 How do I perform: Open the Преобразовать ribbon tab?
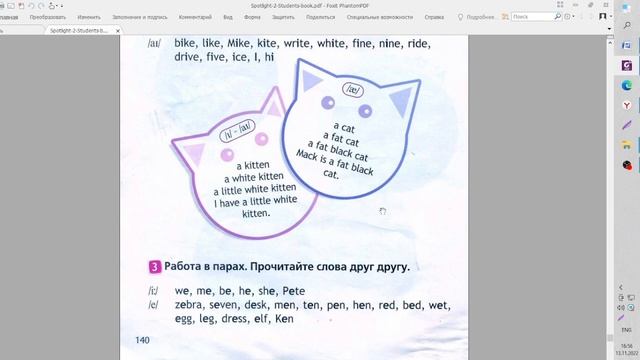click(48, 17)
